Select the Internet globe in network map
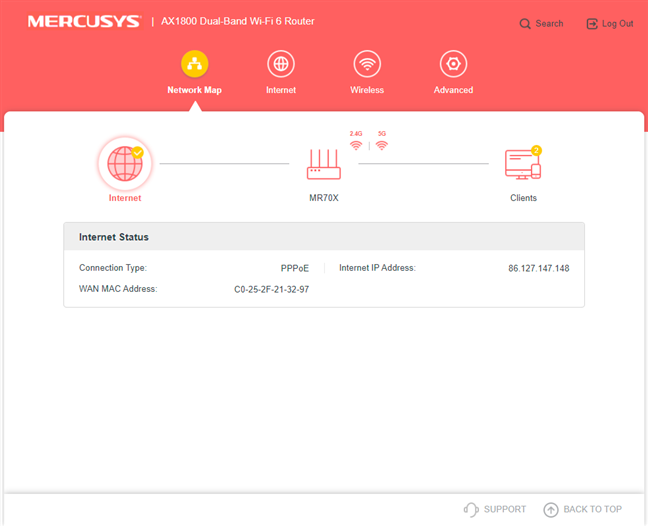The height and width of the screenshot is (526, 648). [125, 164]
